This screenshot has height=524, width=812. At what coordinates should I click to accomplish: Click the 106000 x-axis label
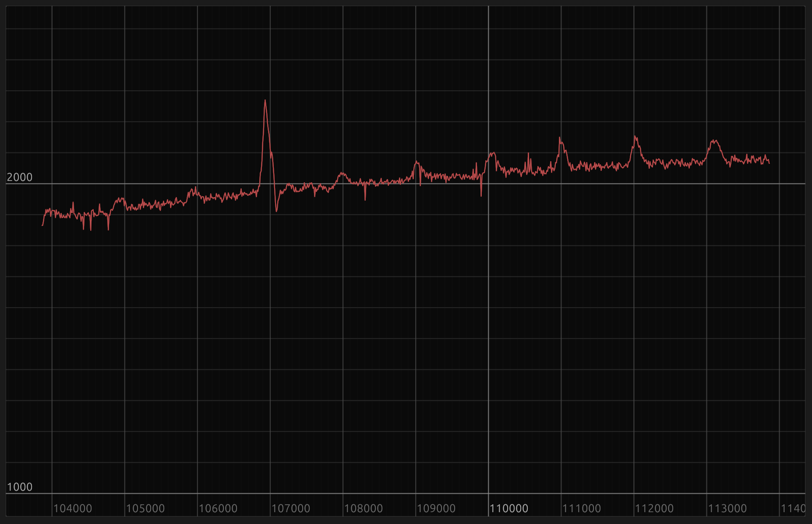pos(218,509)
